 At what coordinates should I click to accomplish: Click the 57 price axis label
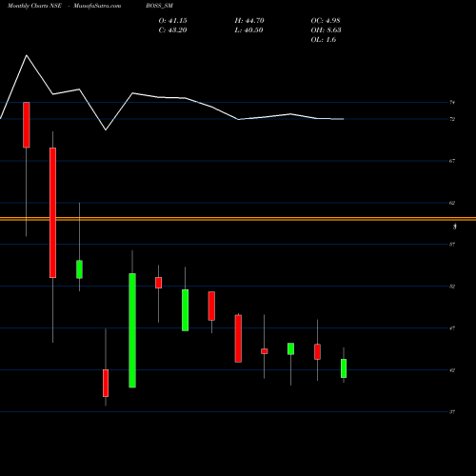pyautogui.click(x=452, y=245)
